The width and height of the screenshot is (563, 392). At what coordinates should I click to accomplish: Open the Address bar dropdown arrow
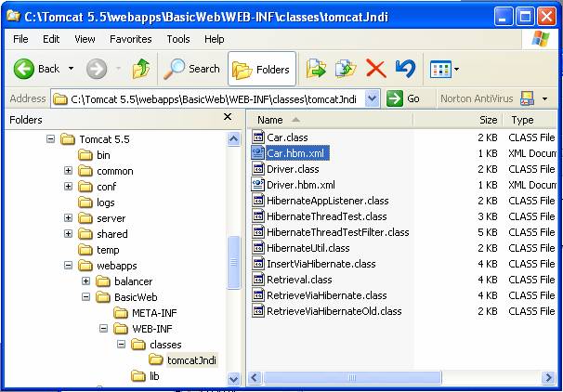tap(372, 98)
